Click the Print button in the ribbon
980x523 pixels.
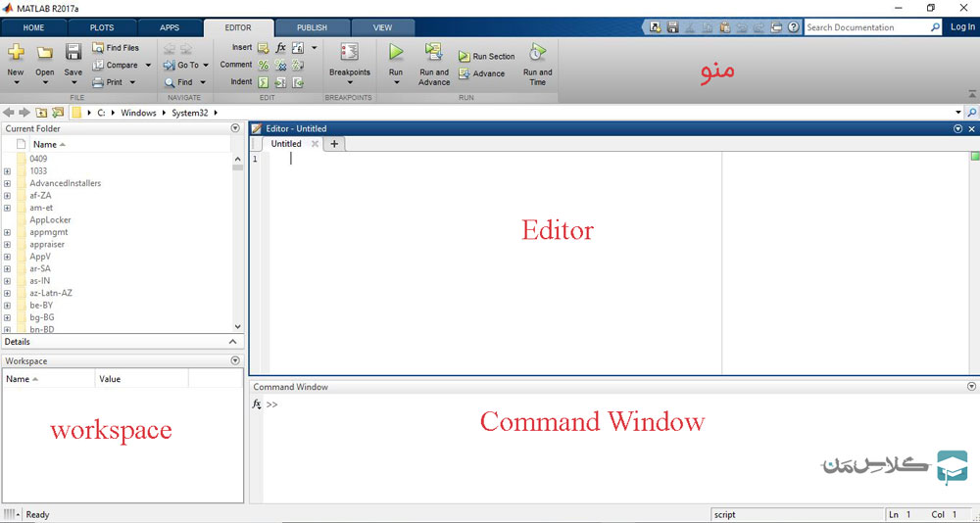[x=108, y=82]
